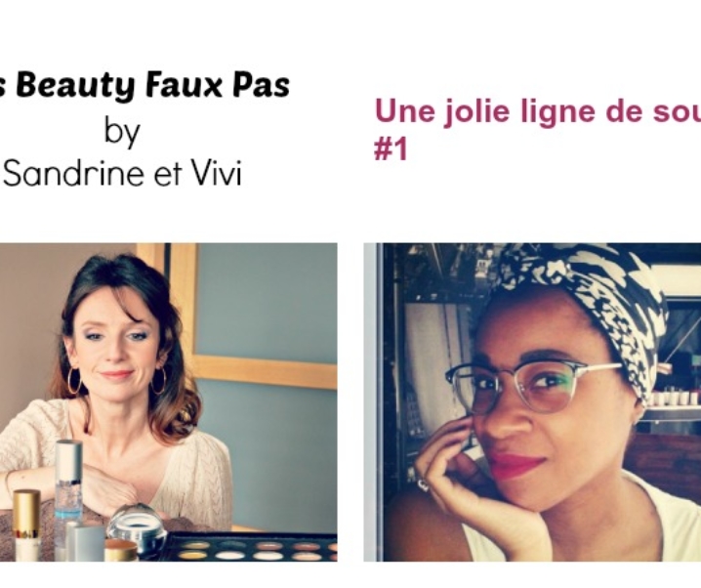701x588 pixels.
Task: Open the "Une jolie ligne de sou" post link
Action: pos(537,111)
